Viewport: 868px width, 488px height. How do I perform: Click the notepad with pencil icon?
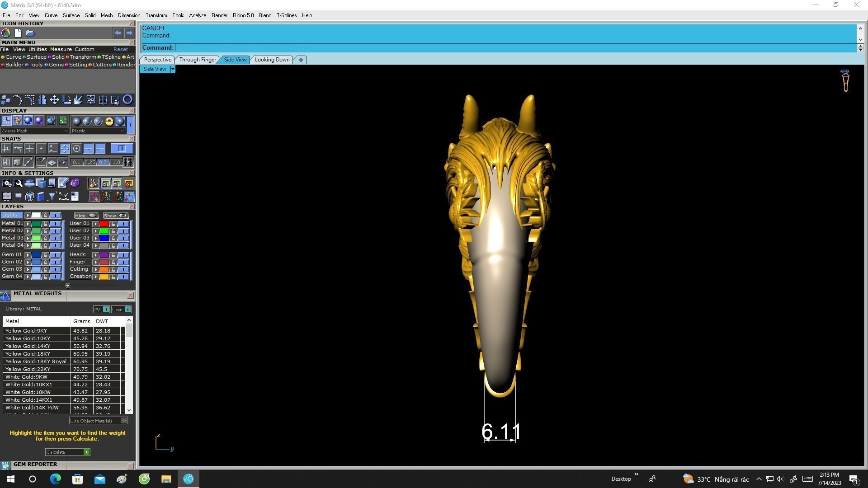click(63, 183)
